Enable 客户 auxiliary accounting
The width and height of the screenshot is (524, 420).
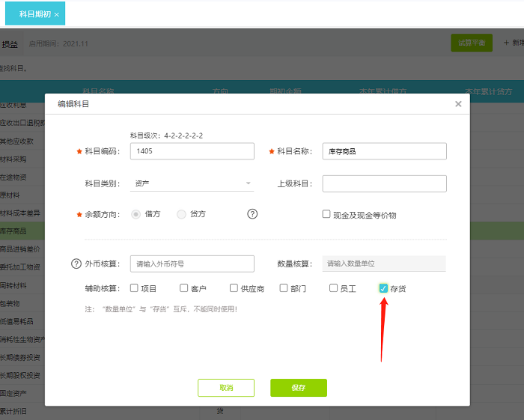coord(184,287)
